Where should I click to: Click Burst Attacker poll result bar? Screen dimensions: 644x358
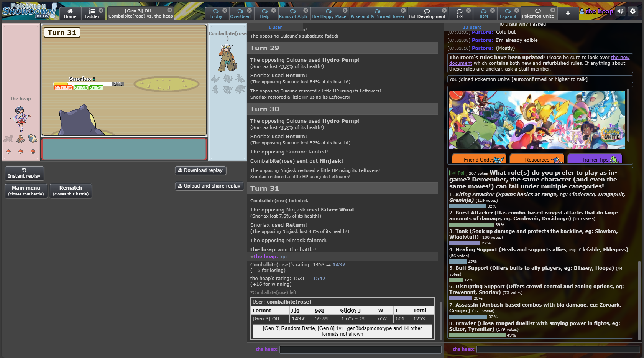[472, 225]
